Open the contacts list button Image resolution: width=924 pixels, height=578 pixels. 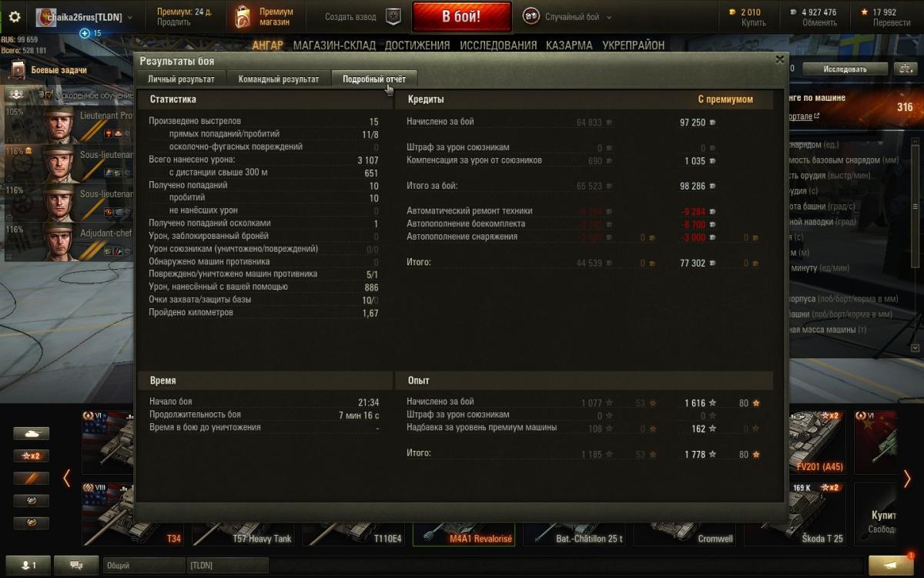pos(28,565)
